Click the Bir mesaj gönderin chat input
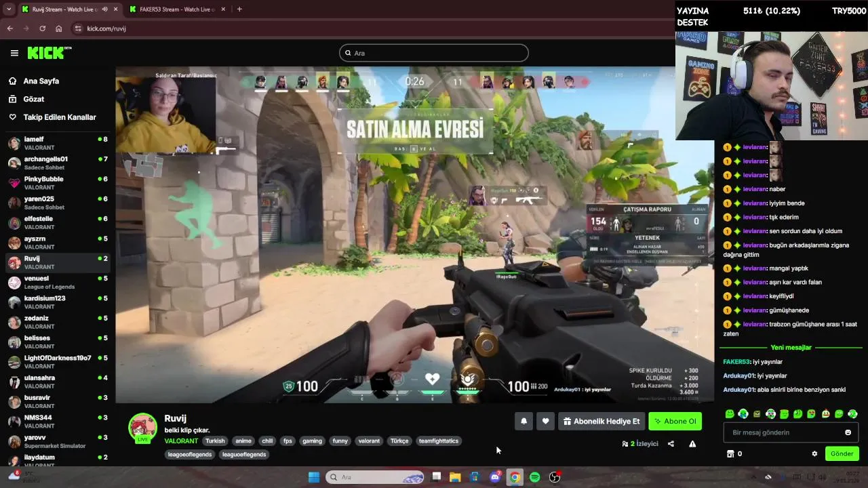868x488 pixels. pos(791,432)
